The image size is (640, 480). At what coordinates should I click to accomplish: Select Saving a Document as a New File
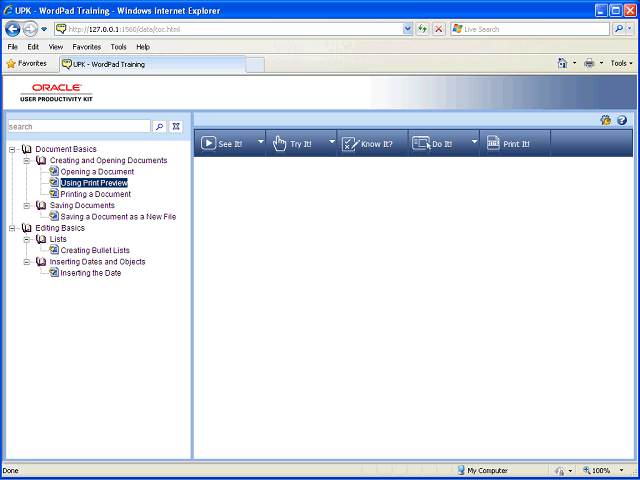tap(118, 217)
